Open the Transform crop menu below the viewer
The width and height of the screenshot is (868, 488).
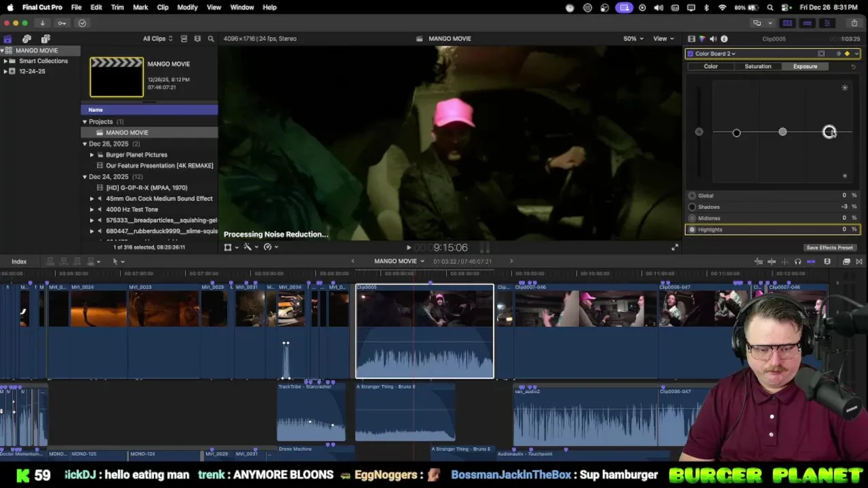(229, 247)
